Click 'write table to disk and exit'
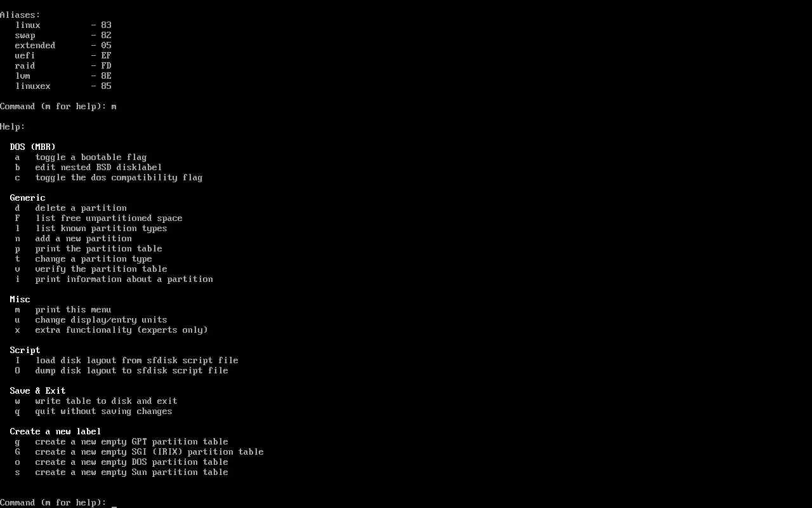 point(96,401)
